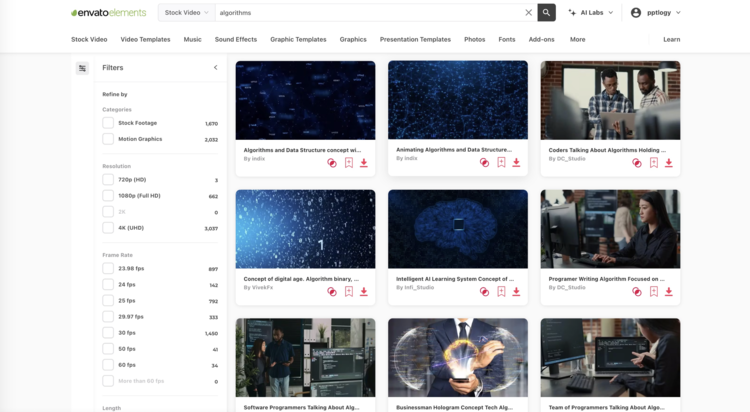Screen dimensions: 750x412
Task: Download the Coders Talking About Algorithms video
Action: click(x=669, y=163)
